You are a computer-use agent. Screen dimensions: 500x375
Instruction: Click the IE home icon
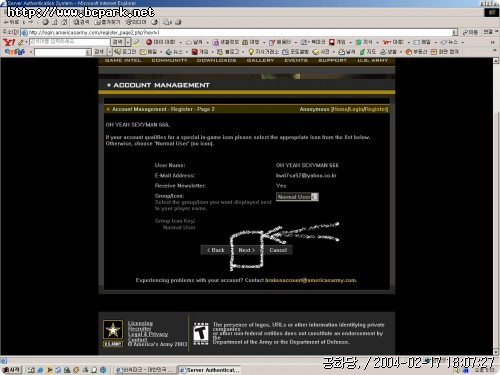click(64, 22)
